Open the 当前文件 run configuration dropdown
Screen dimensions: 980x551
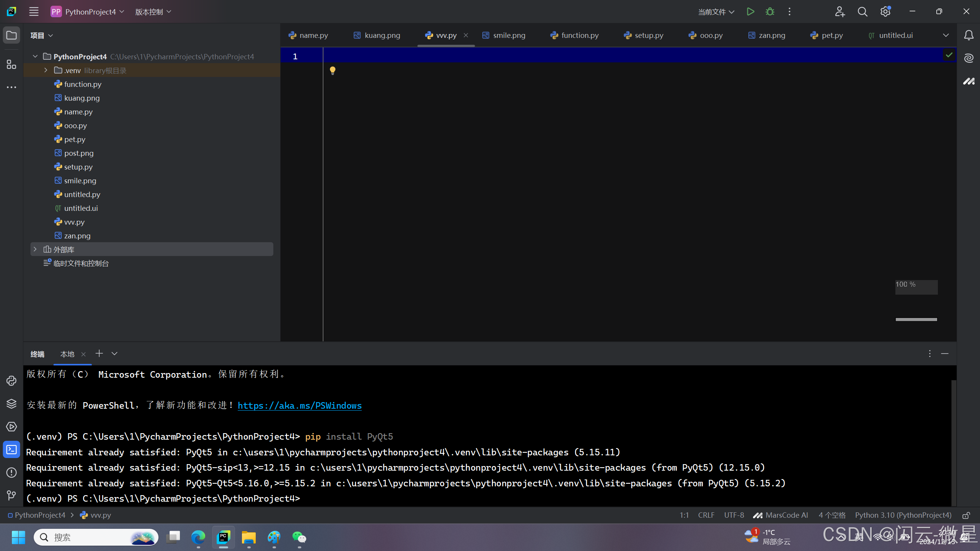[x=716, y=12]
